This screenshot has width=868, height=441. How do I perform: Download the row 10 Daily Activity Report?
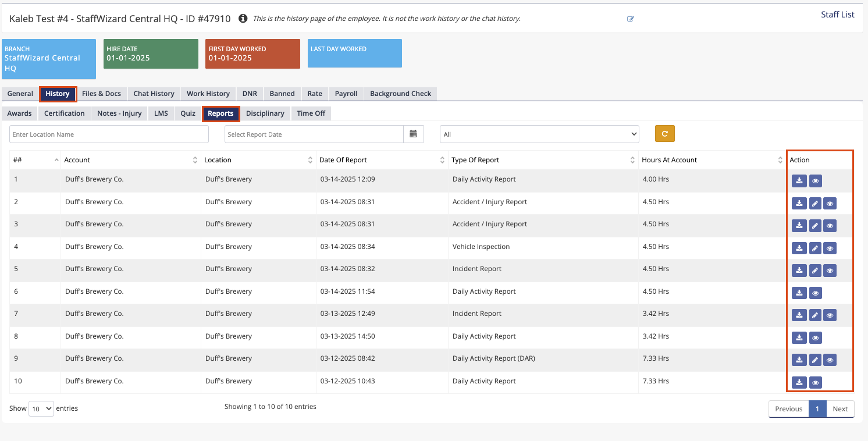point(799,383)
